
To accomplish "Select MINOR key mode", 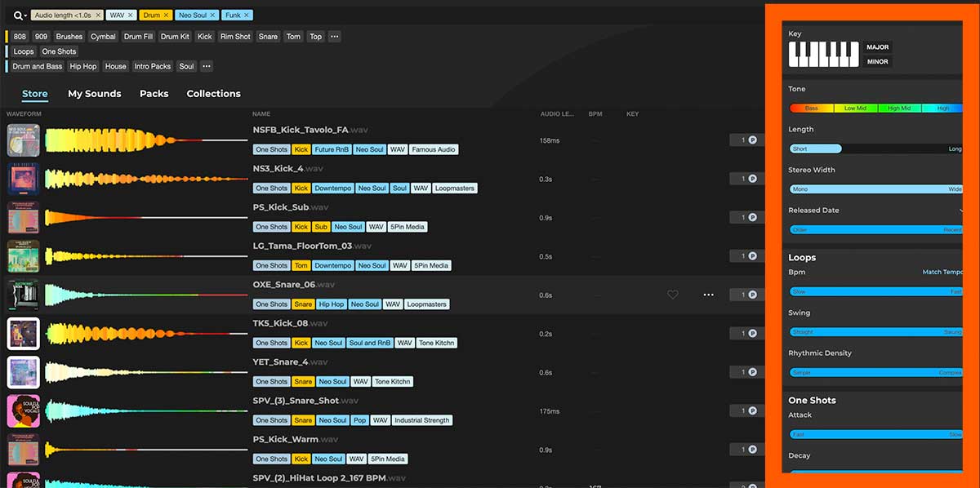I will (876, 60).
